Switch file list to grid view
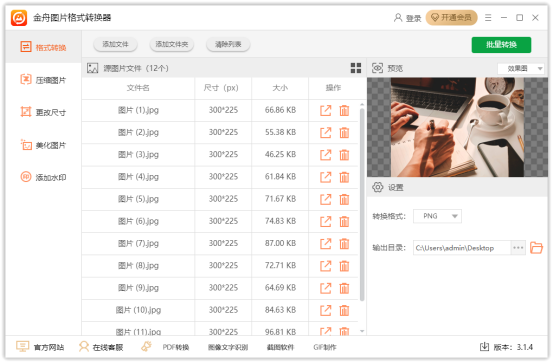Screen dimensions: 553x364 click(356, 68)
